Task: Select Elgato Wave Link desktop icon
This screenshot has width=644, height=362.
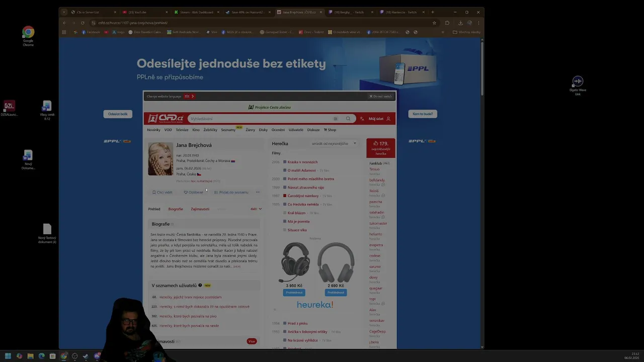Action: (578, 85)
